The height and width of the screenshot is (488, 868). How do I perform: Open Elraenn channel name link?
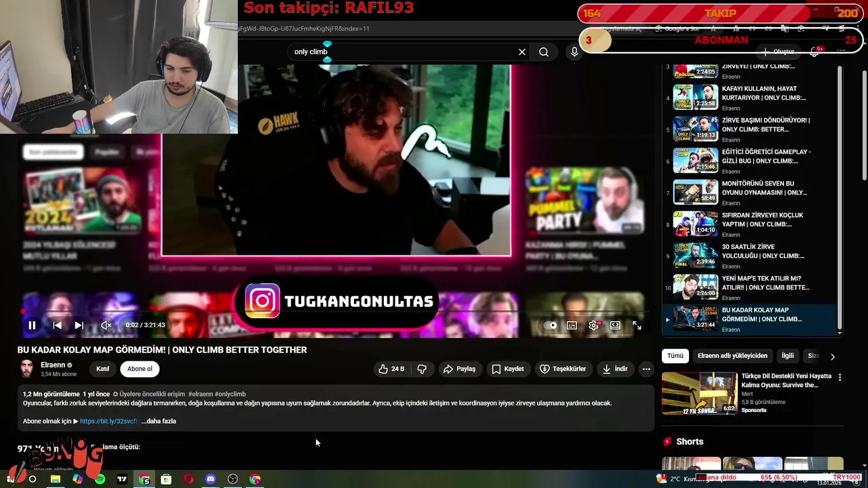[53, 365]
